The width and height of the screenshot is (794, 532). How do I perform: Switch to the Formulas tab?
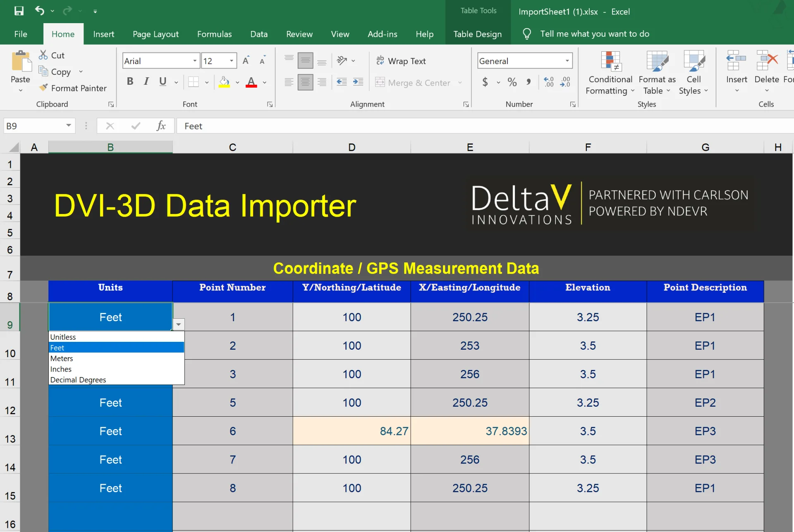click(x=214, y=34)
